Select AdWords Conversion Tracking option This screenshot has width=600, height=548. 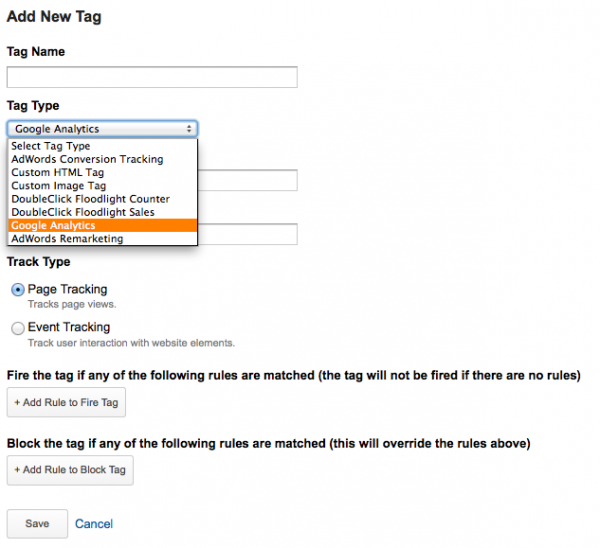coord(103,159)
